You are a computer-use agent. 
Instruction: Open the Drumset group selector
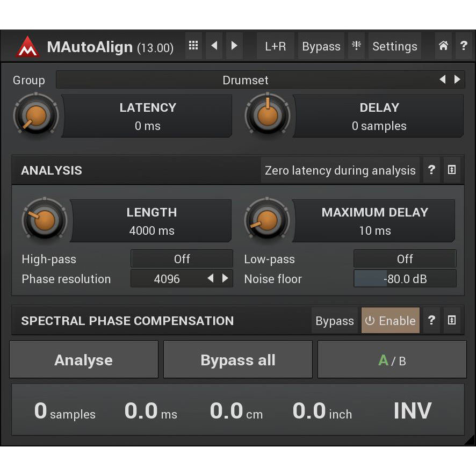[x=246, y=80]
